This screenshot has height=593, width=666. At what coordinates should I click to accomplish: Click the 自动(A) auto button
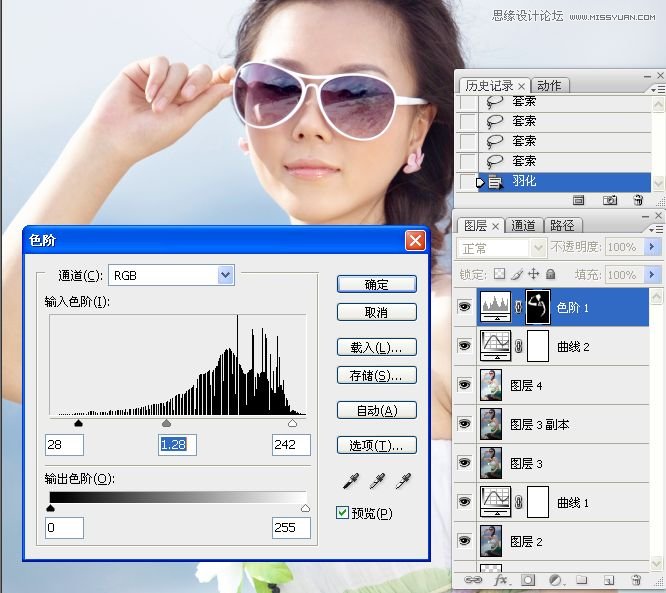tap(376, 410)
